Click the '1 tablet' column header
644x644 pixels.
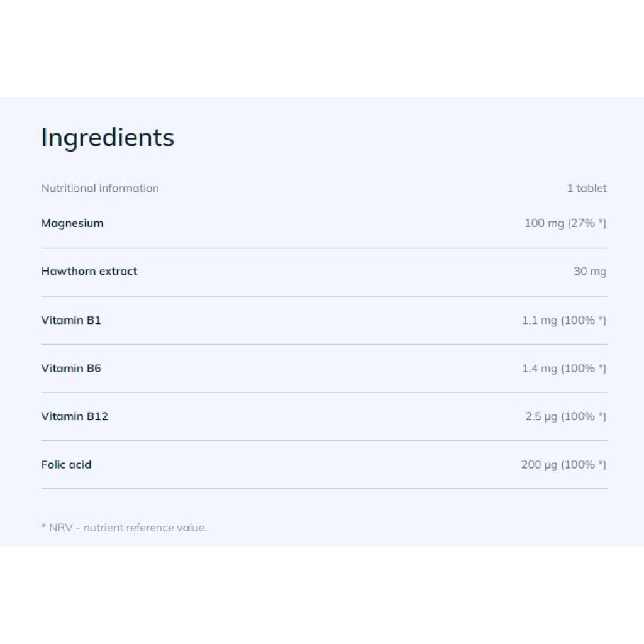(587, 188)
